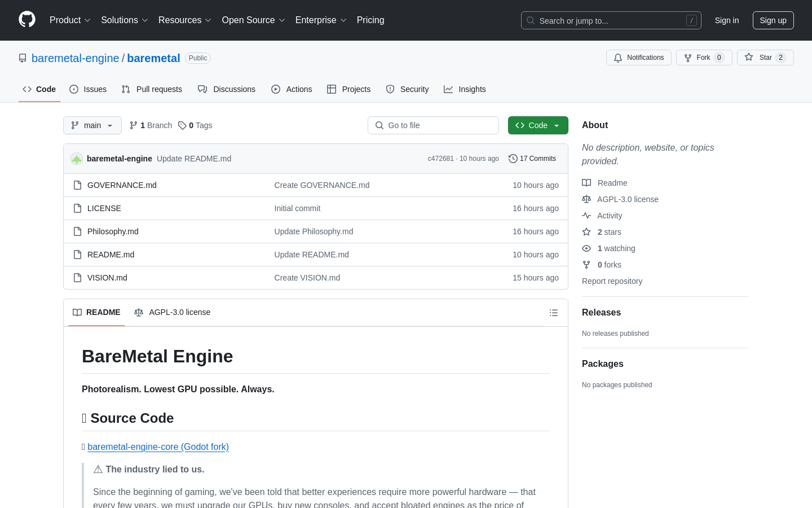This screenshot has height=508, width=812.
Task: Open the baremetal-engine commit author link
Action: pyautogui.click(x=120, y=159)
